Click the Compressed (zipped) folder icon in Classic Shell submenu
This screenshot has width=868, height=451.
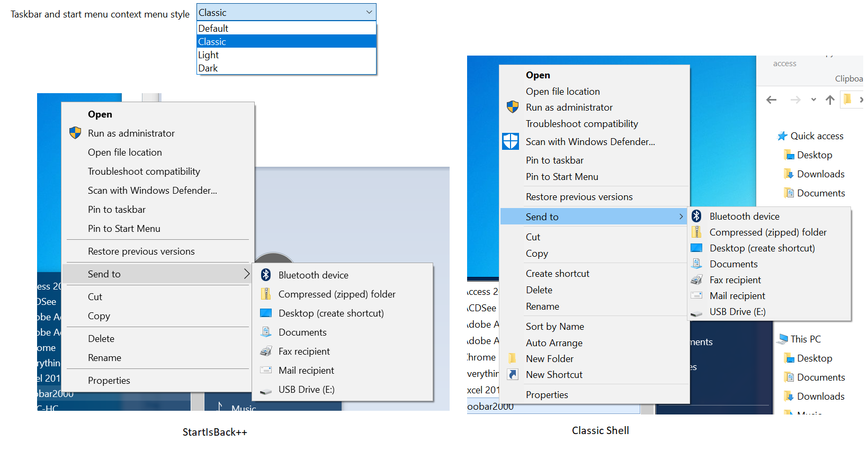(x=696, y=232)
